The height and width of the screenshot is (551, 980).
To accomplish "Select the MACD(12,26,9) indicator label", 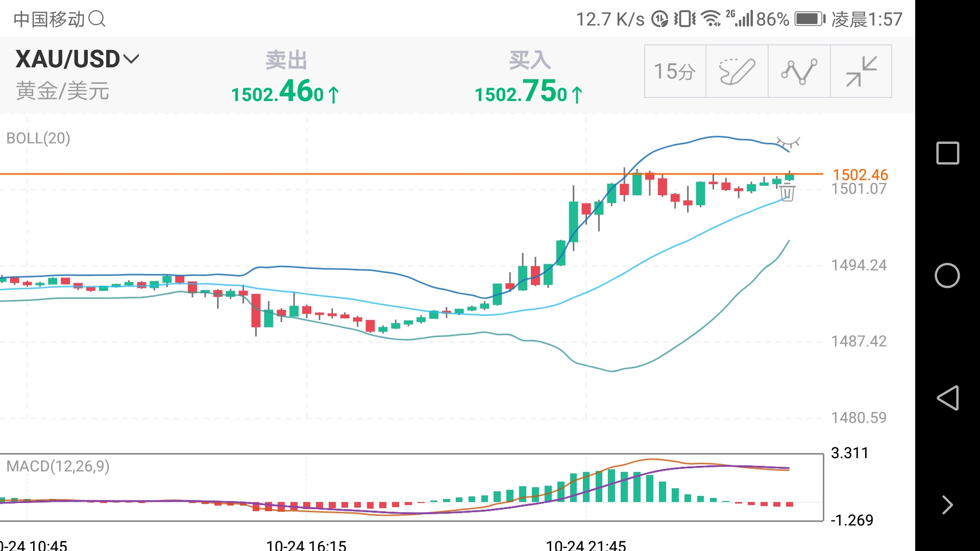I will (58, 466).
